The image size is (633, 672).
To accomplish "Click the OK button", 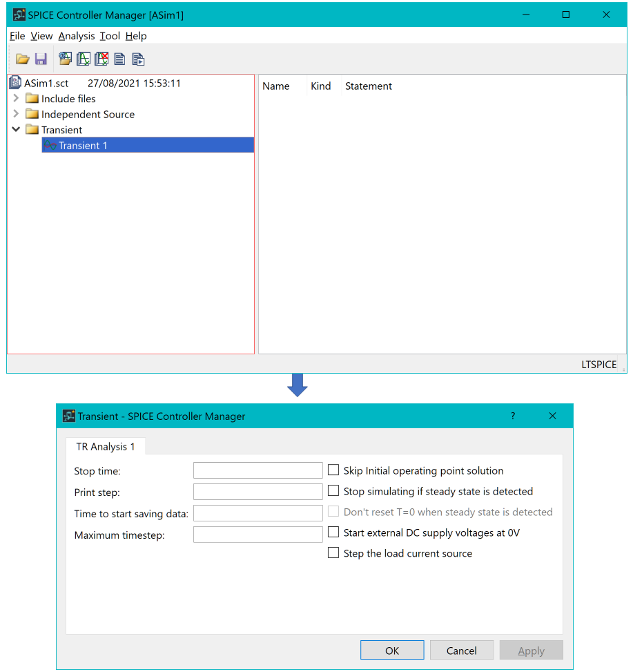I will (x=392, y=651).
